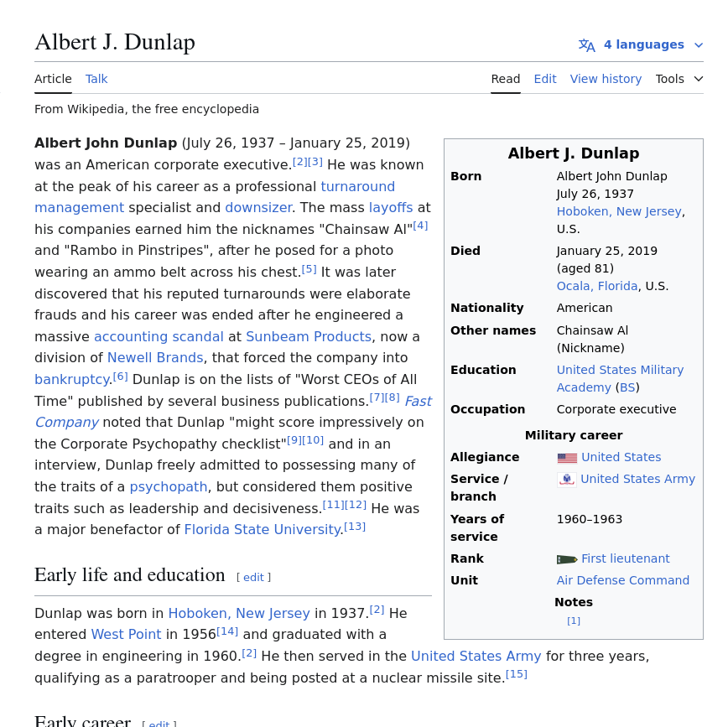
Task: Click the years of service 1960–1963
Action: [x=589, y=520]
